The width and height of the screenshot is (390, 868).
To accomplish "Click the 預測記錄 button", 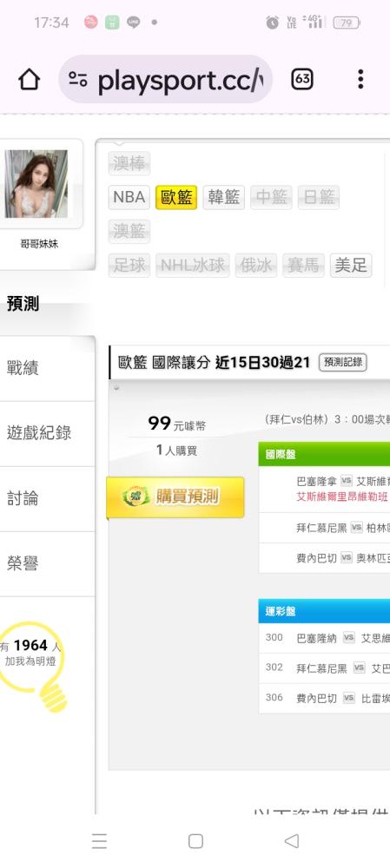I will [343, 363].
